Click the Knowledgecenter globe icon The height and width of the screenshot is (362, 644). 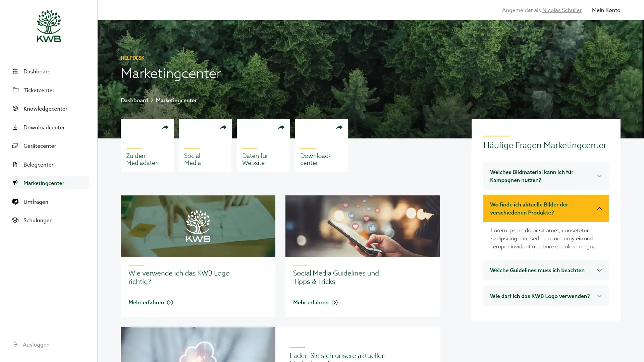coord(15,108)
